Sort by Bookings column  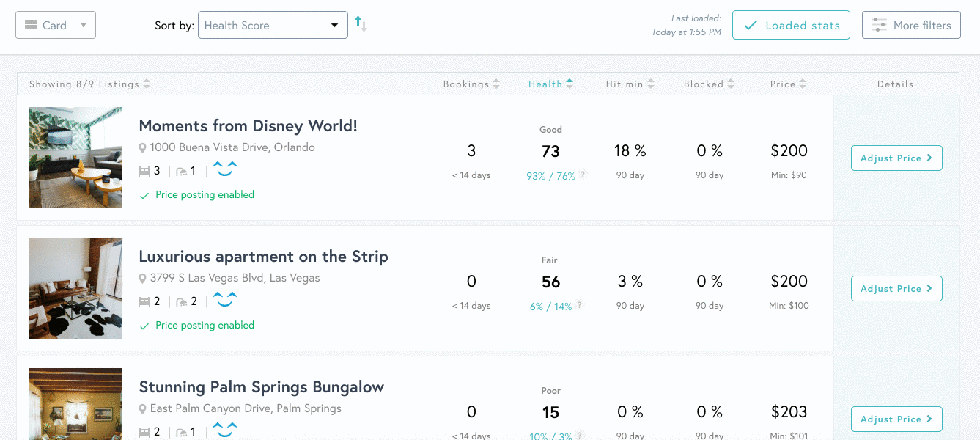coord(471,84)
